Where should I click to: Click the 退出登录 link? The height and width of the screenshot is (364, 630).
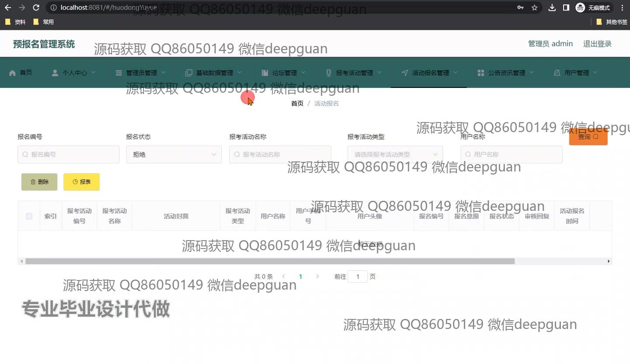pos(597,44)
